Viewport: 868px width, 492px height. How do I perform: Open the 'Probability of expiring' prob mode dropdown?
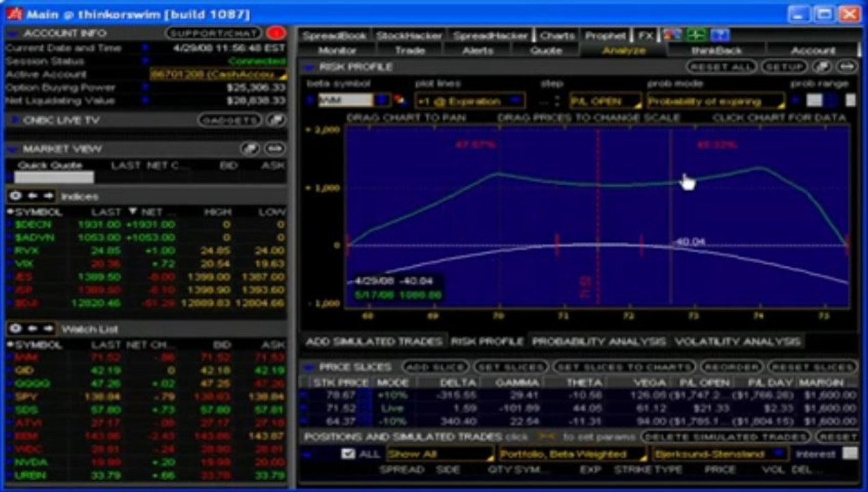tap(716, 101)
